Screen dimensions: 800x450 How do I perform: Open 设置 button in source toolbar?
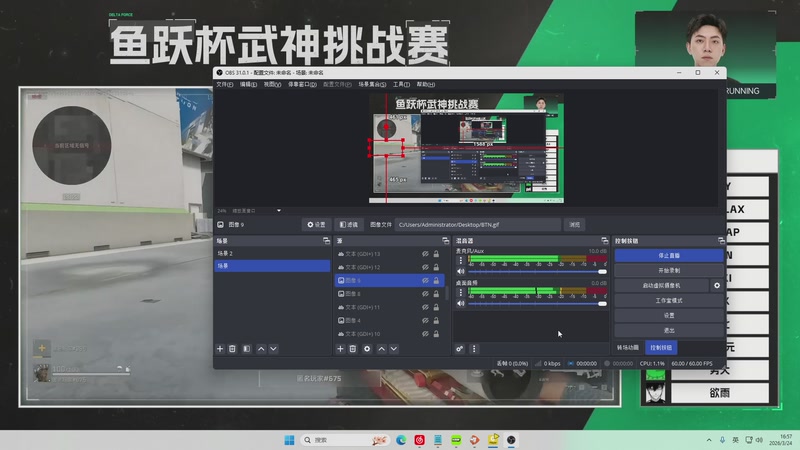[316, 224]
